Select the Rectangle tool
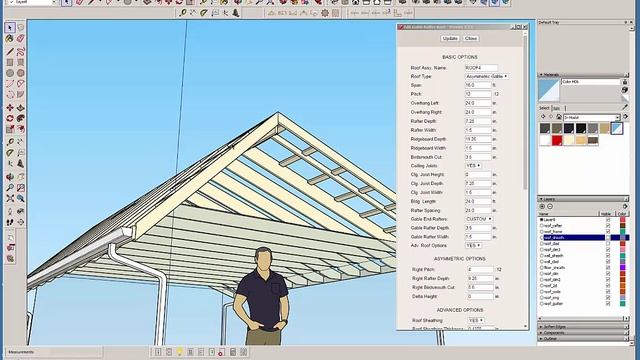This screenshot has height=360, width=640. point(10,62)
